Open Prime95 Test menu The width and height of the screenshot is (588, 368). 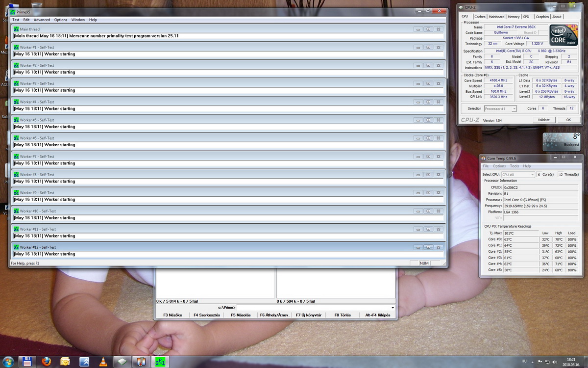16,20
